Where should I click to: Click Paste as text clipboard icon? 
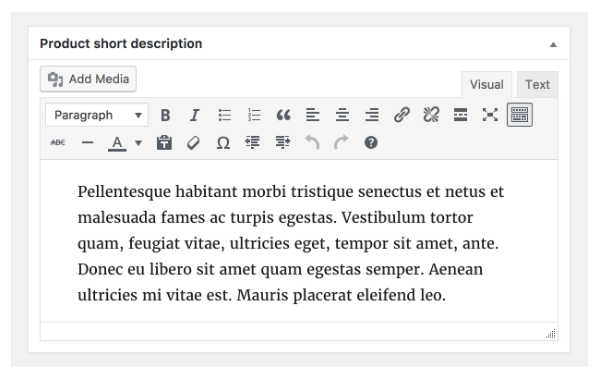pos(164,143)
